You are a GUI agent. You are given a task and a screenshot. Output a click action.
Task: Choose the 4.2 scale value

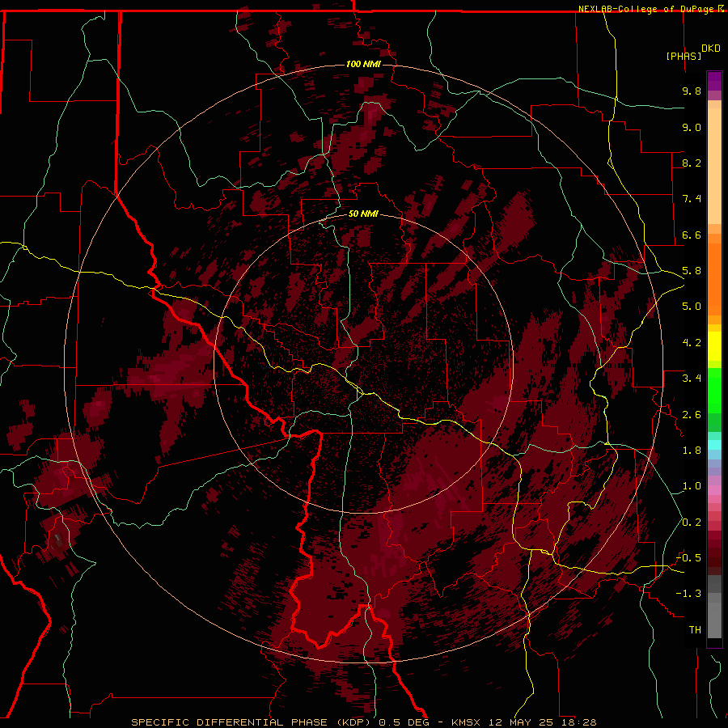692,343
